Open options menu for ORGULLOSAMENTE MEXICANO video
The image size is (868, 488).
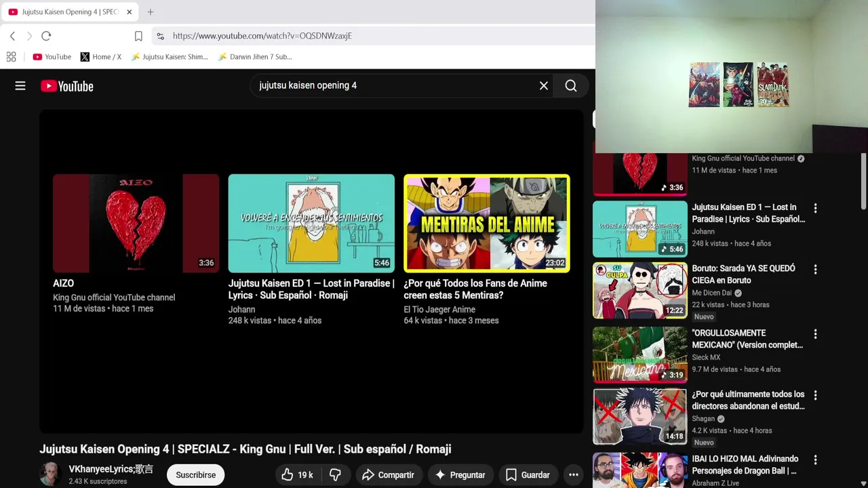click(x=815, y=334)
